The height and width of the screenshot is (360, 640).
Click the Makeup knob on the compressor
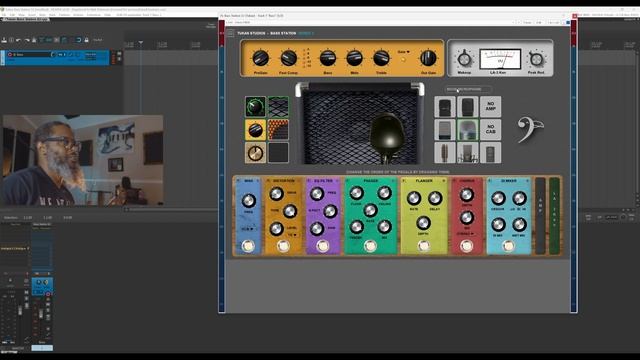(x=464, y=60)
